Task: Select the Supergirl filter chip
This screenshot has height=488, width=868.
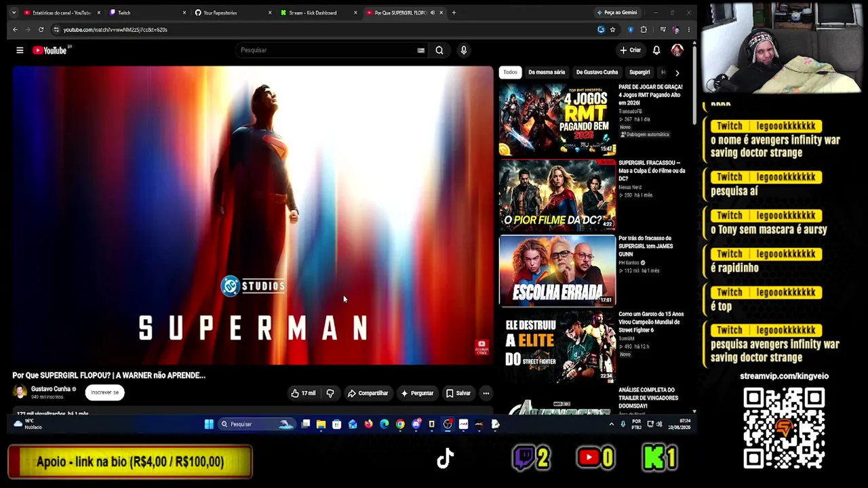Action: pos(639,73)
